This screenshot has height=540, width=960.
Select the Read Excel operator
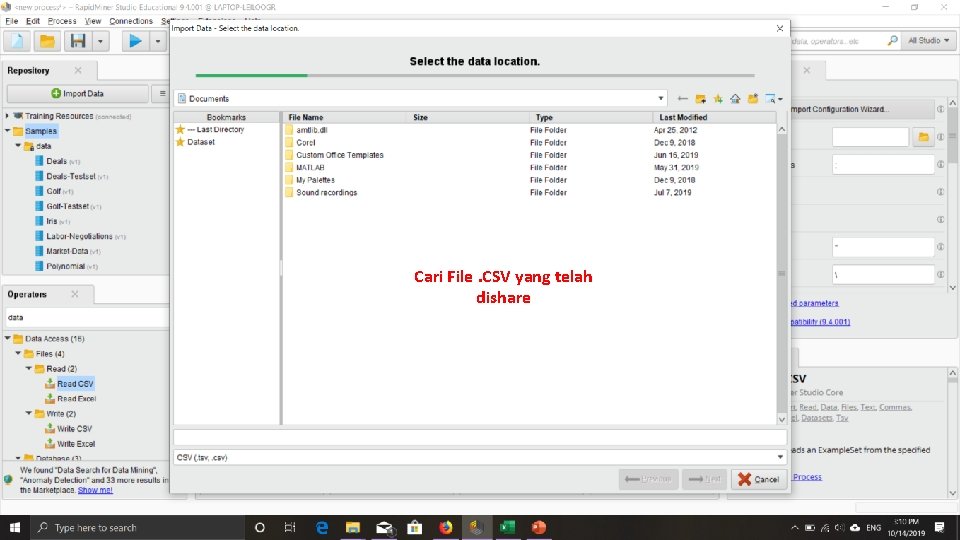point(70,399)
